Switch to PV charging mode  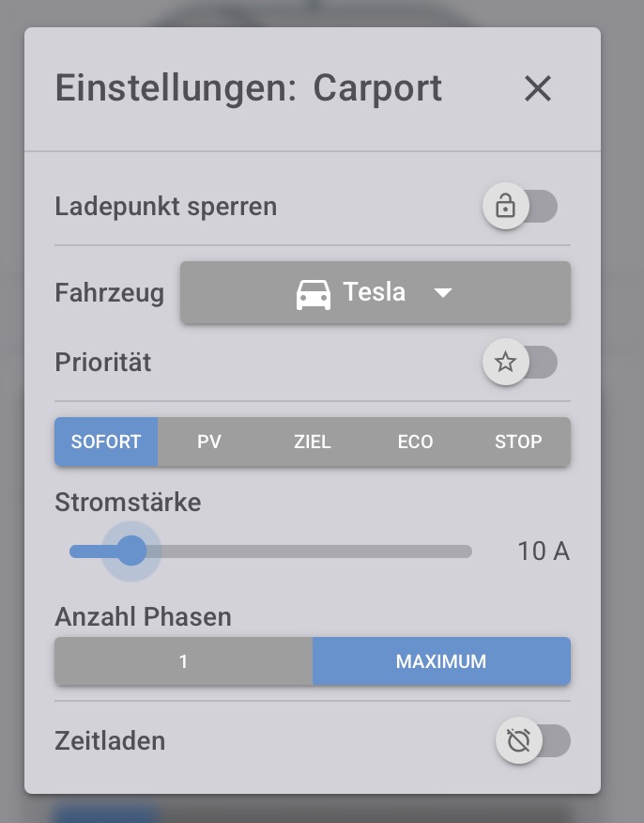209,442
